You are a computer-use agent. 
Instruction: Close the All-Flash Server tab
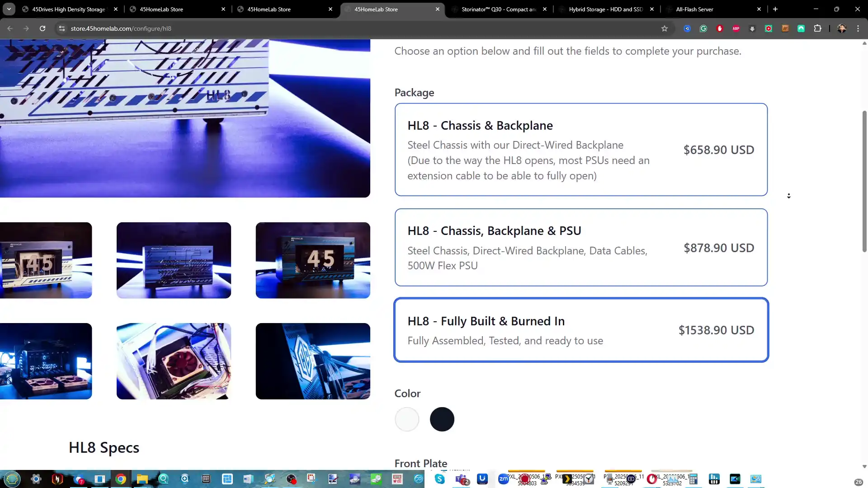(759, 9)
